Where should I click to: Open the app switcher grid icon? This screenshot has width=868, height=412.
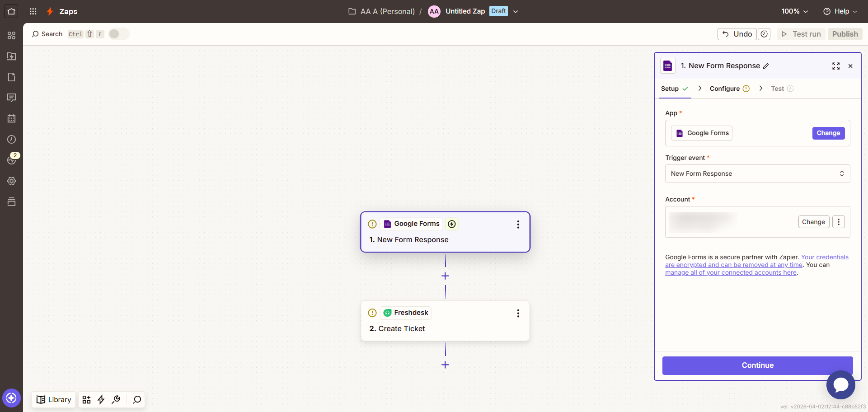tap(33, 11)
